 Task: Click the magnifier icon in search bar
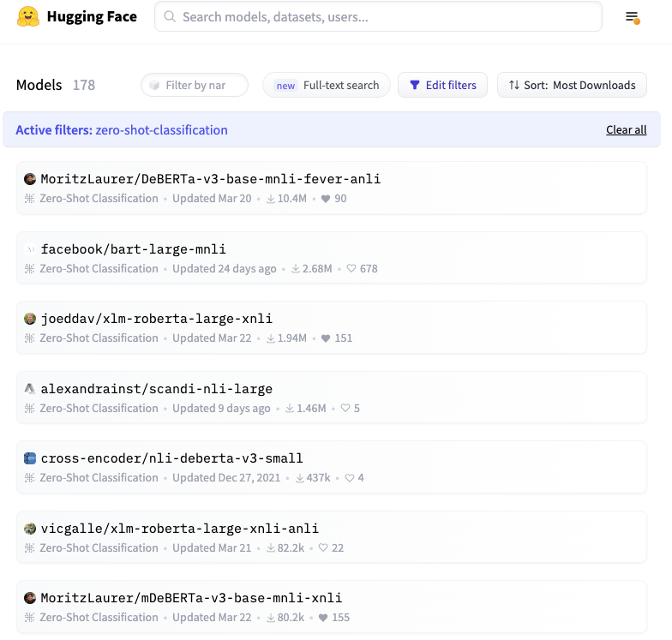(170, 17)
